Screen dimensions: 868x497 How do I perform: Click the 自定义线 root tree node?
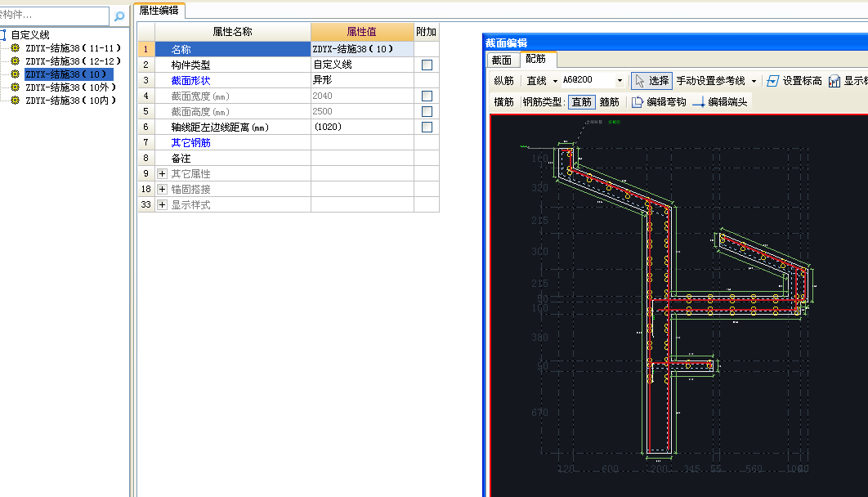pos(30,35)
